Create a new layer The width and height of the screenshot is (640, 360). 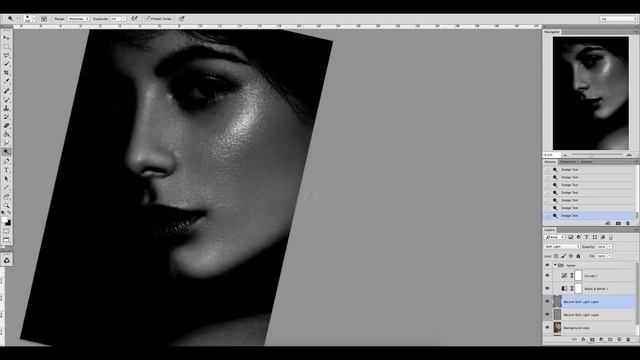619,340
